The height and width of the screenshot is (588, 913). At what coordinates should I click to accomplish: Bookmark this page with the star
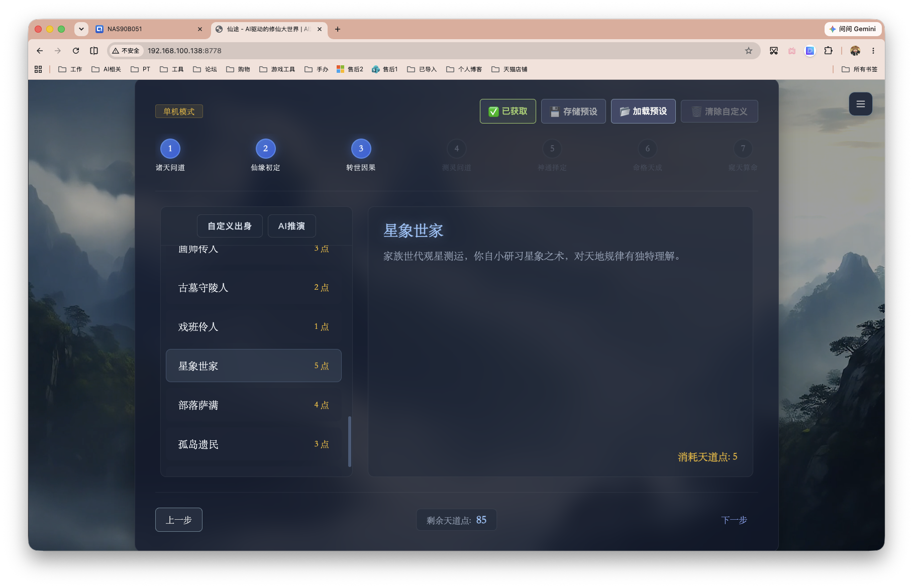(x=749, y=51)
